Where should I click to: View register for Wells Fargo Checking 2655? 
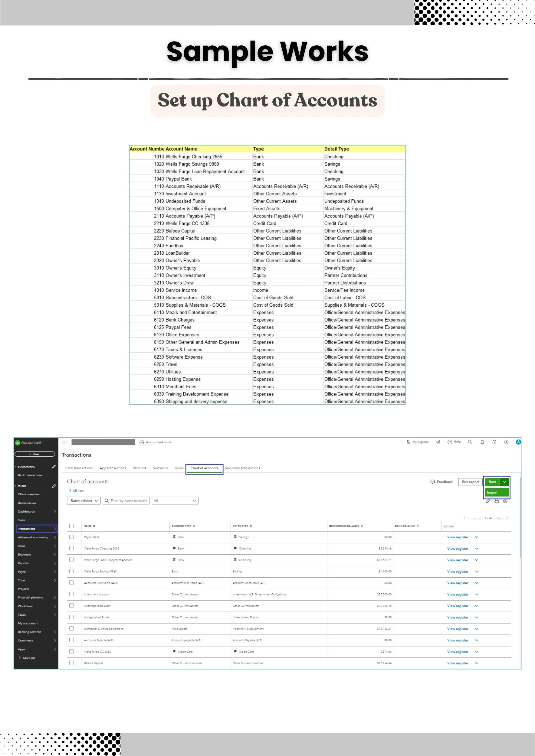pyautogui.click(x=457, y=549)
